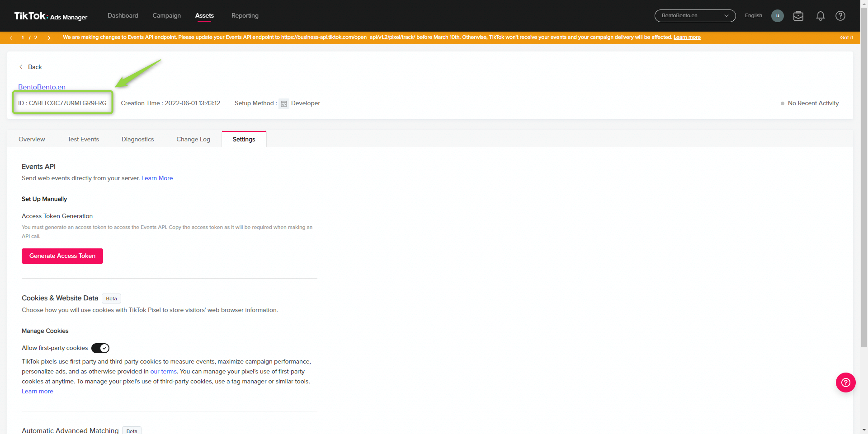Open the help question mark icon in header
Screen dimensions: 868x434
(840, 16)
